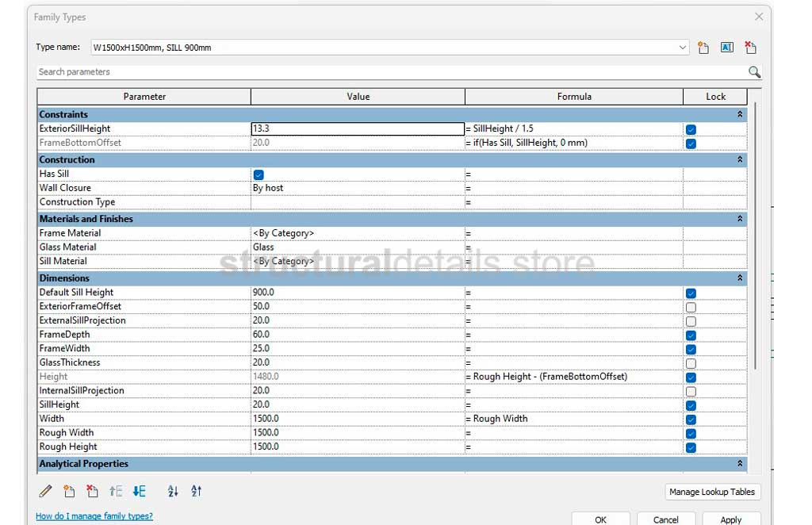
Task: Click the Edit Parameter pencil icon
Action: (x=45, y=492)
